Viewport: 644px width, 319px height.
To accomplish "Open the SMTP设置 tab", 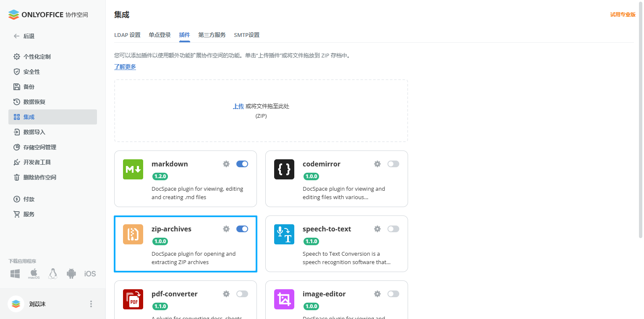I will [246, 35].
